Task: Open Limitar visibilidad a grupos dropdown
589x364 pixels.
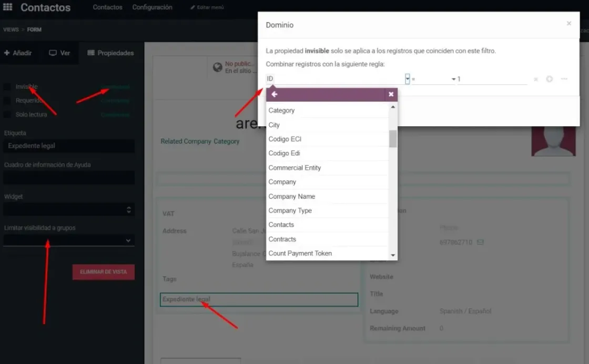Action: [69, 240]
